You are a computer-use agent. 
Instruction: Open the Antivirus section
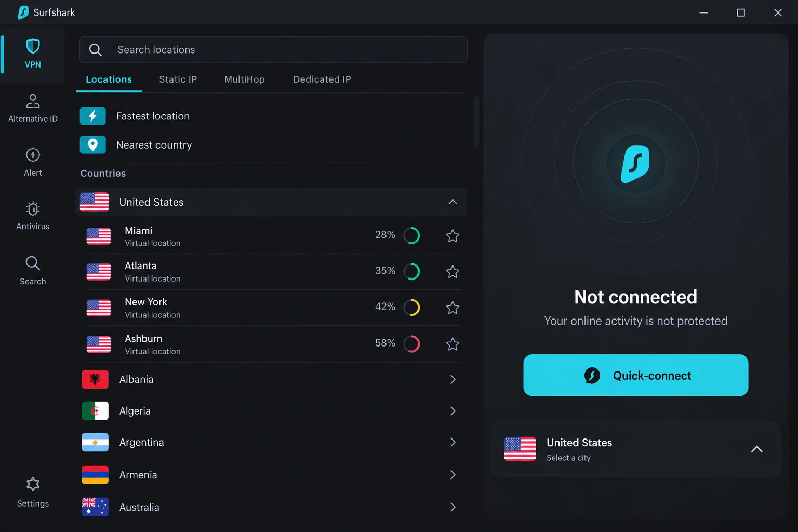(x=33, y=216)
